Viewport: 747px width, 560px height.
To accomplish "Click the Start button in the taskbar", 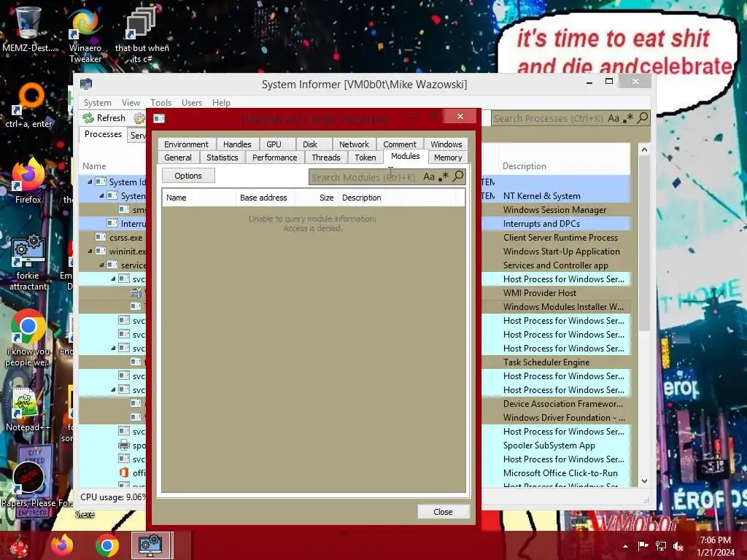I will 19,545.
